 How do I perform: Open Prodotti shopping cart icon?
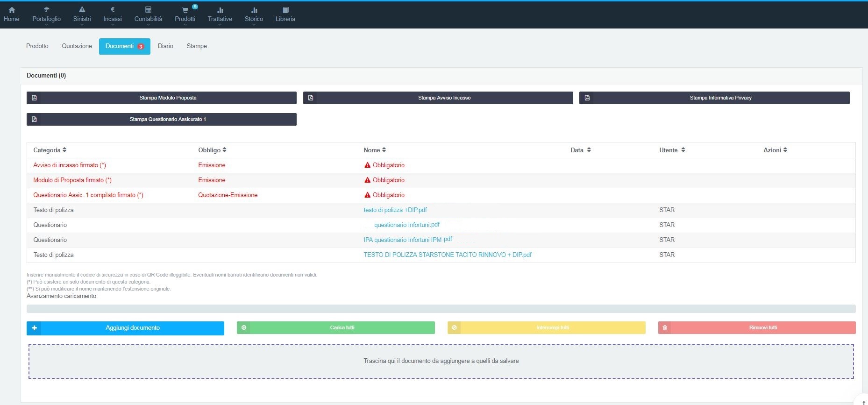[x=185, y=10]
